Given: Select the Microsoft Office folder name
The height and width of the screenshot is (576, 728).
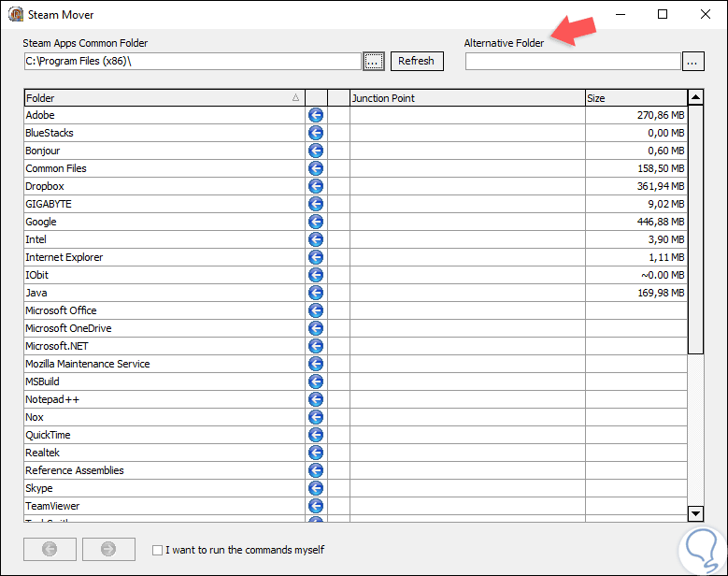Looking at the screenshot, I should [61, 310].
